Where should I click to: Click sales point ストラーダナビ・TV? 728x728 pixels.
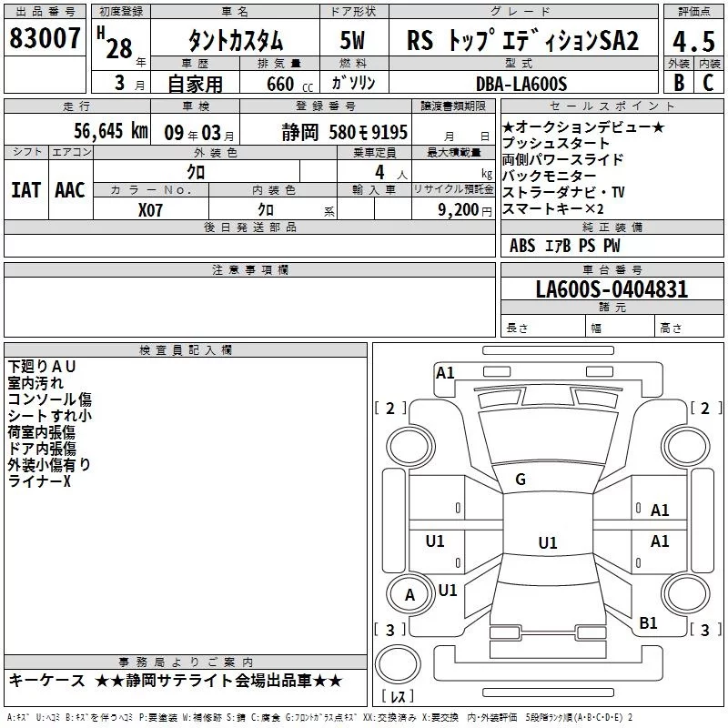point(563,192)
